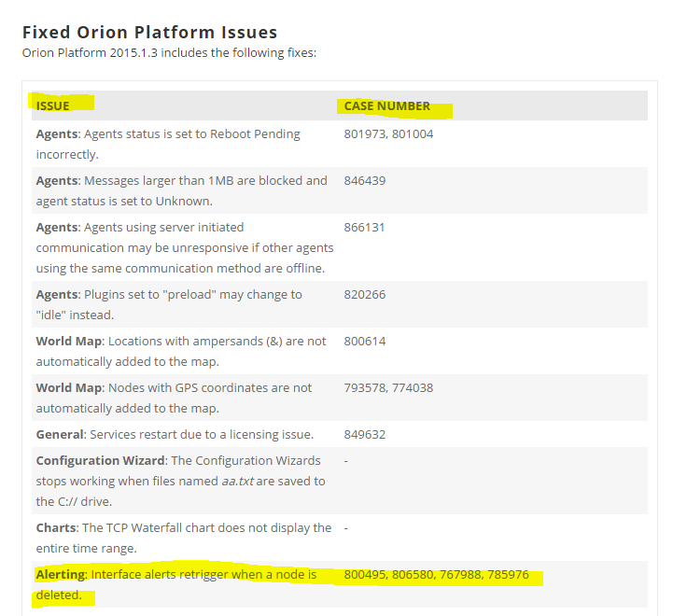The image size is (673, 616).
Task: Select the 'TCP Waterfall chart' Charts issue
Action: pos(183,538)
